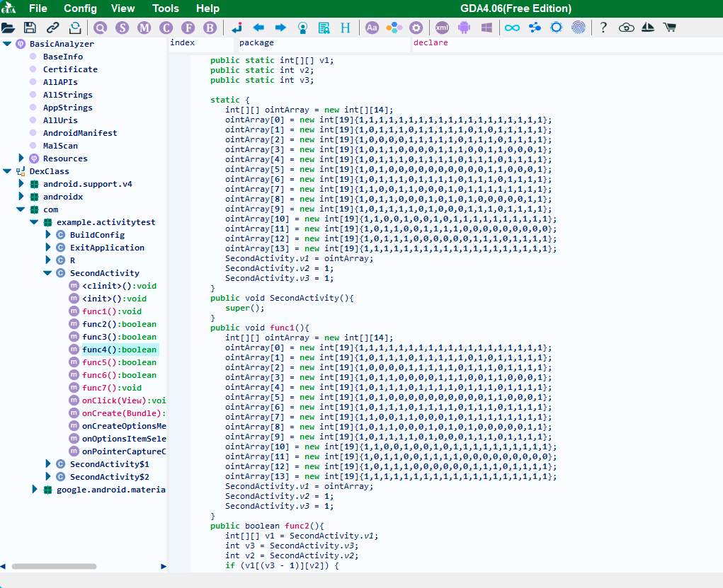Expand the Resources tree node

(x=21, y=158)
